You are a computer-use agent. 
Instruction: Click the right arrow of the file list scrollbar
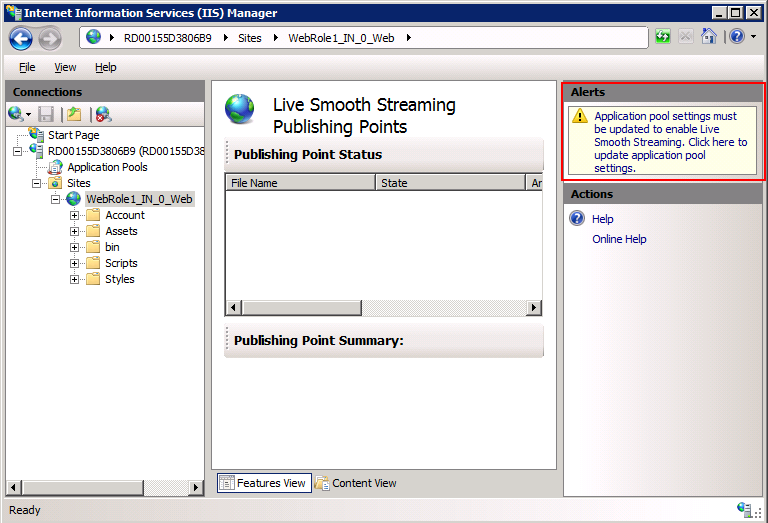[535, 308]
